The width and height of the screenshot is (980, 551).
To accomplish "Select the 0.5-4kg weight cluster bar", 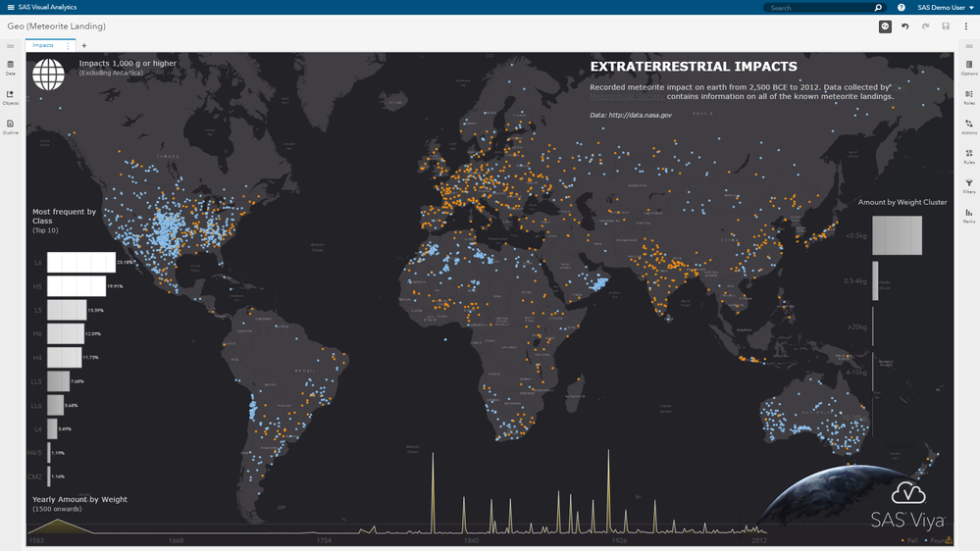I will [876, 281].
